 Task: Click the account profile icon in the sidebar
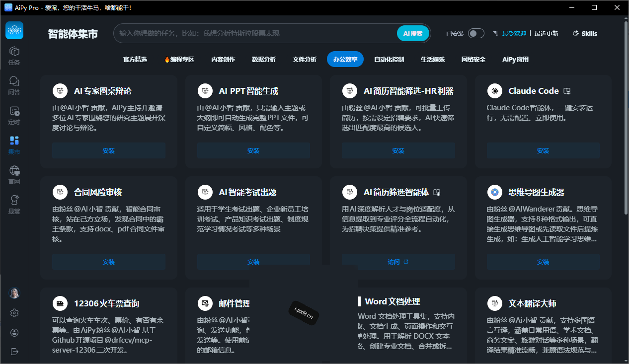click(14, 332)
